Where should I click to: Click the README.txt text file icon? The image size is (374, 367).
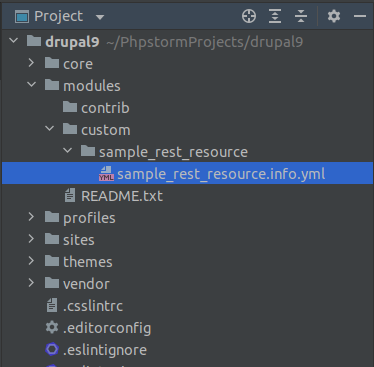tap(70, 195)
